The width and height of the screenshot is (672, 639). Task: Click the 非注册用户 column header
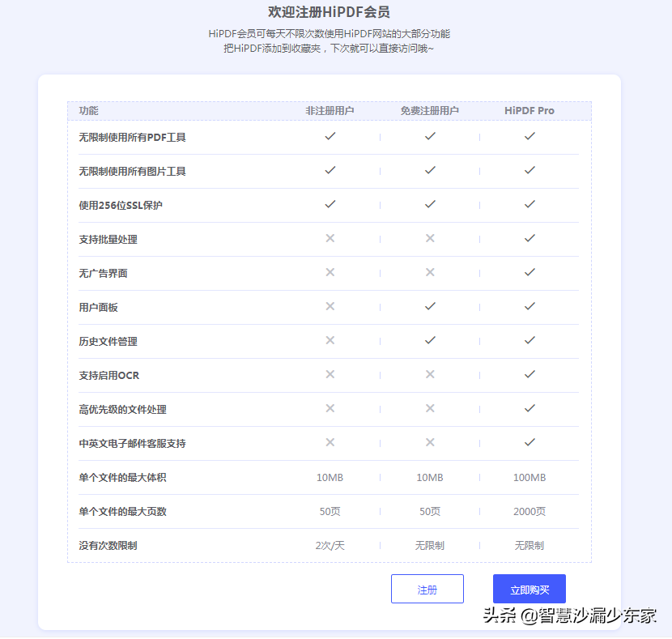(330, 111)
